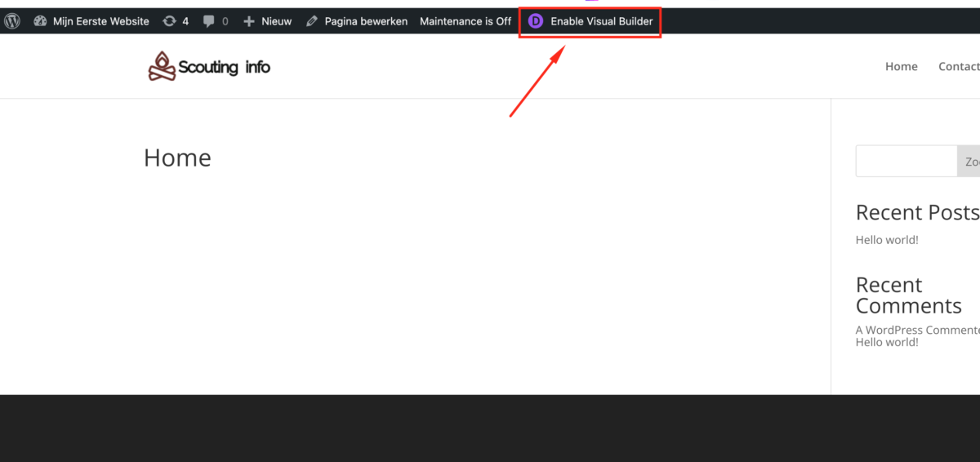Click A WordPress Commenter author link
980x462 pixels.
(918, 330)
